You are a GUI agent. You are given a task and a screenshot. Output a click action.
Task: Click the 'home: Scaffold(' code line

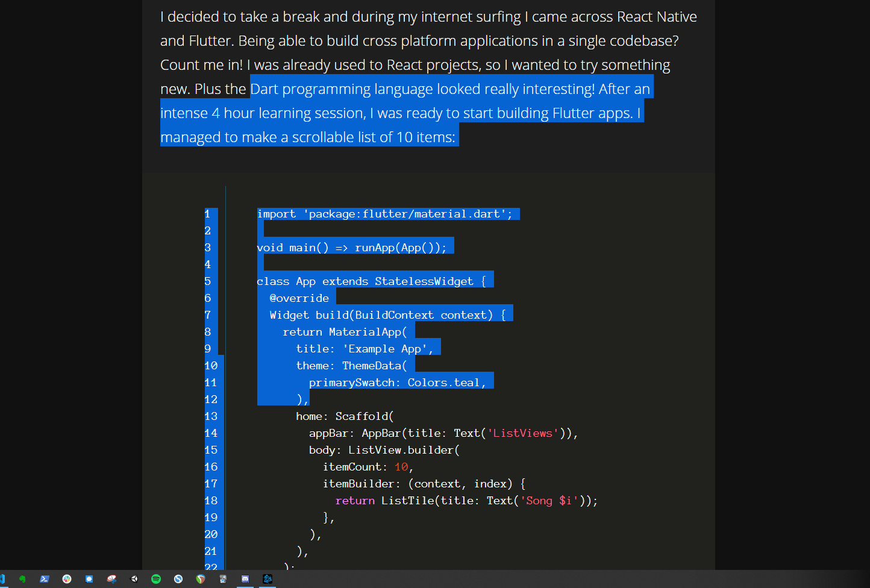tap(345, 416)
